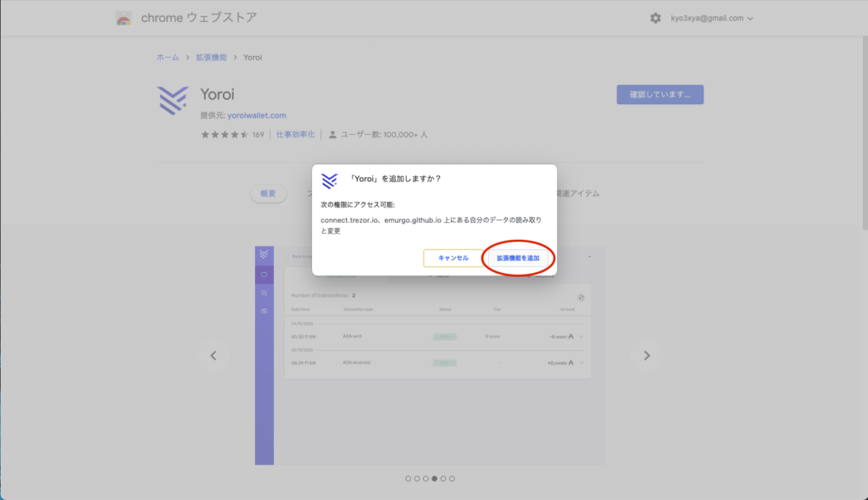The width and height of the screenshot is (868, 500).
Task: Expand the kyo3xya@gmail.com account dropdown
Action: pyautogui.click(x=712, y=19)
